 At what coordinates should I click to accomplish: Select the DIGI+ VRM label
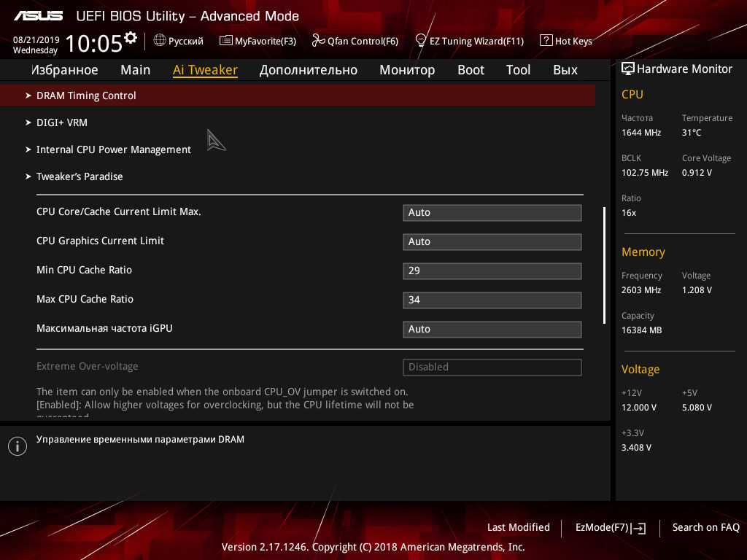[62, 122]
